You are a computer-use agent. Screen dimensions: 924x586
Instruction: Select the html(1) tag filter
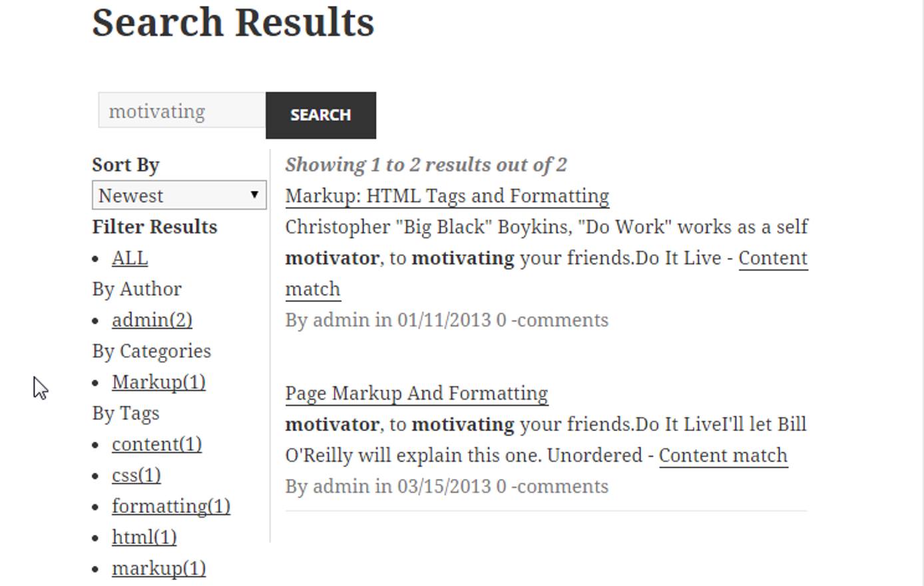[x=143, y=537]
